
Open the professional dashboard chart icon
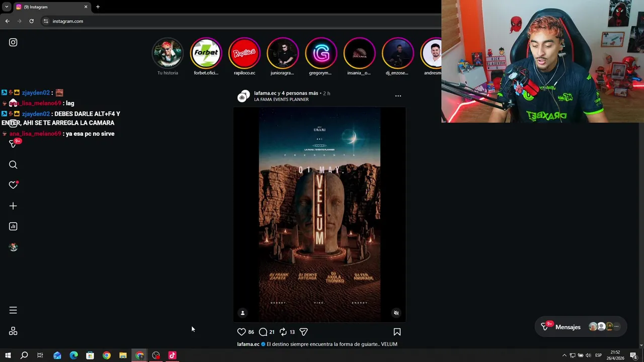click(13, 226)
